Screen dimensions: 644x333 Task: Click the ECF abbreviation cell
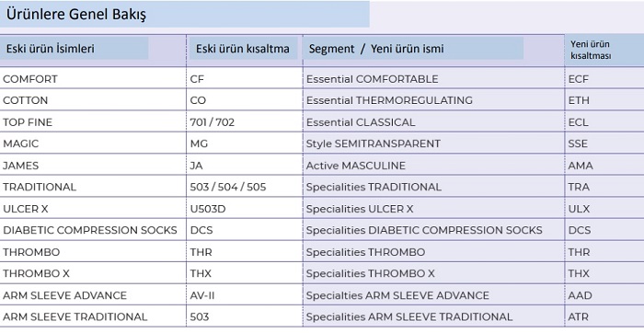point(604,78)
